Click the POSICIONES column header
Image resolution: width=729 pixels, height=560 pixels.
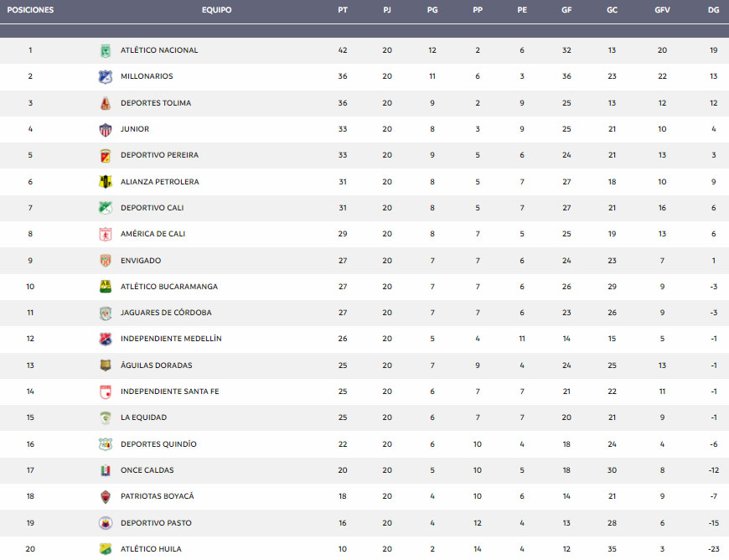point(30,10)
